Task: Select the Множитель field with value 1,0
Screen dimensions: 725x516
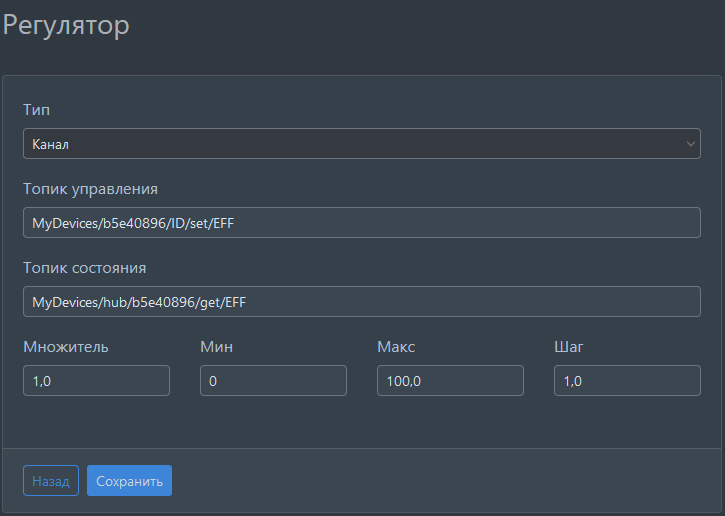Action: pyautogui.click(x=96, y=381)
